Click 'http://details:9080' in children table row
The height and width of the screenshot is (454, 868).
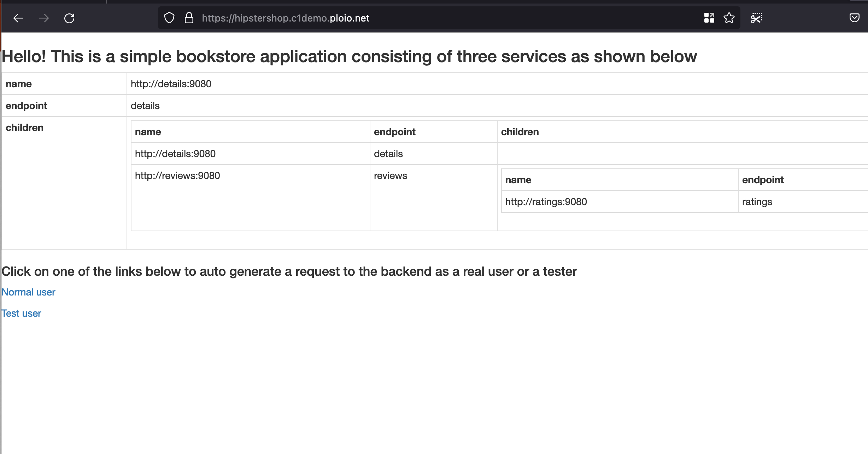(175, 154)
